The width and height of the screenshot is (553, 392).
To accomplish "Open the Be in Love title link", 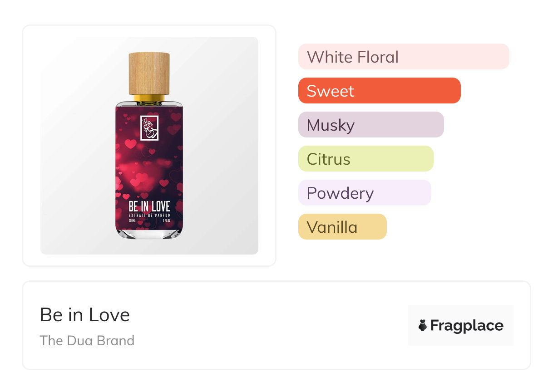I will tap(85, 315).
